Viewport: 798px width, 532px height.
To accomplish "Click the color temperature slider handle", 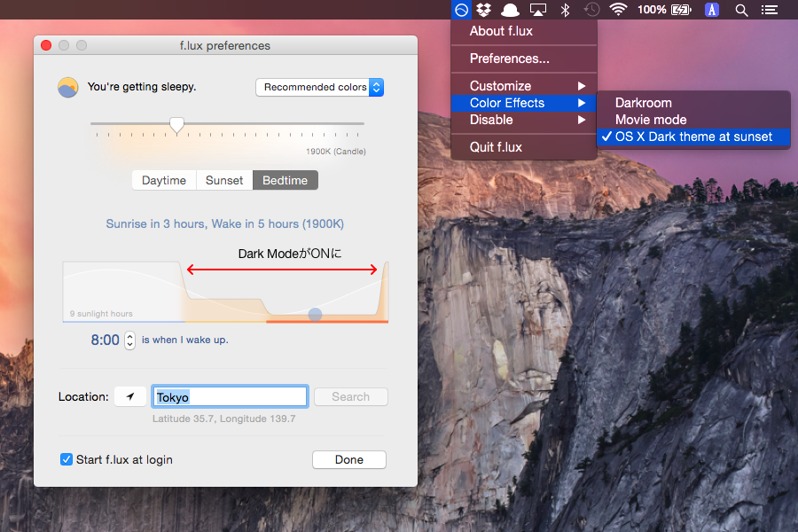I will (176, 125).
